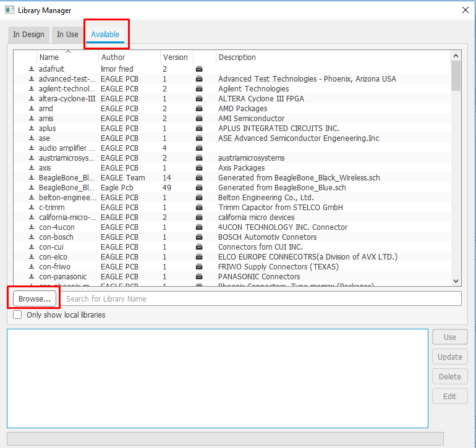Screen dimensions: 476x448
Task: Click description ALTERA Cyclone III FPGA
Action: point(261,99)
